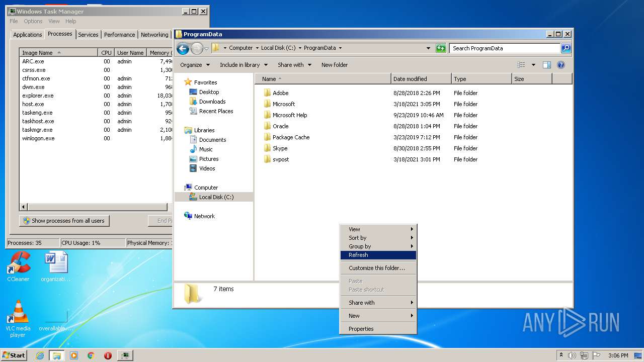Open the VLC media player desktop shortcut
Screen dimensions: 644x362
pos(18,319)
